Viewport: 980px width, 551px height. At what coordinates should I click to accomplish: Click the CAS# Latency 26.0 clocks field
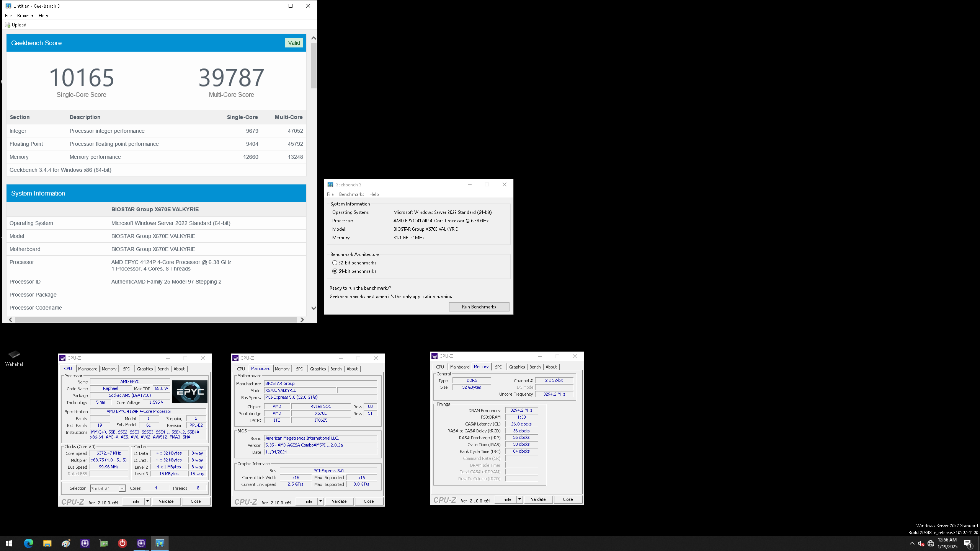click(521, 424)
